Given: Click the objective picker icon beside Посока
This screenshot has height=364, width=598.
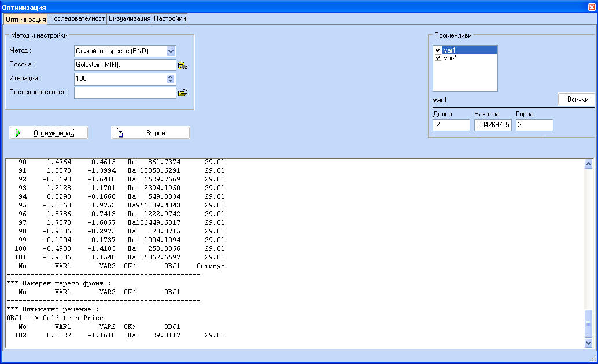Looking at the screenshot, I should [x=183, y=65].
